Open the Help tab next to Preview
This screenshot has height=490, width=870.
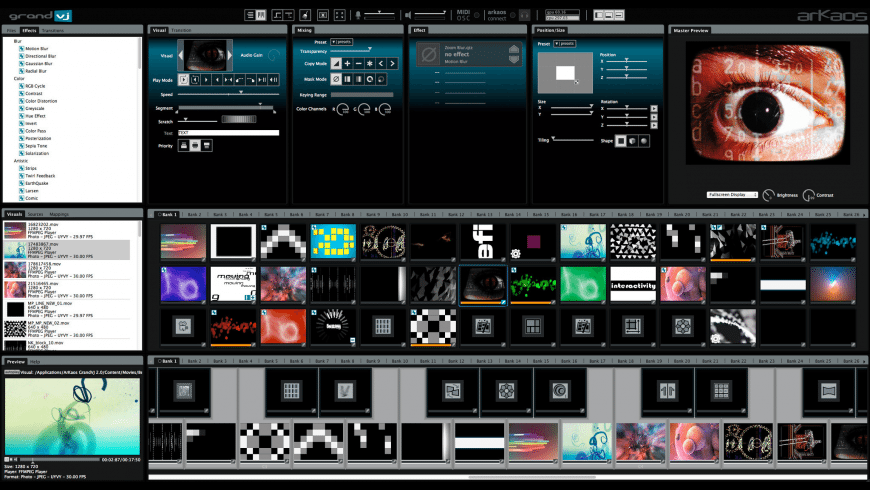(35, 362)
